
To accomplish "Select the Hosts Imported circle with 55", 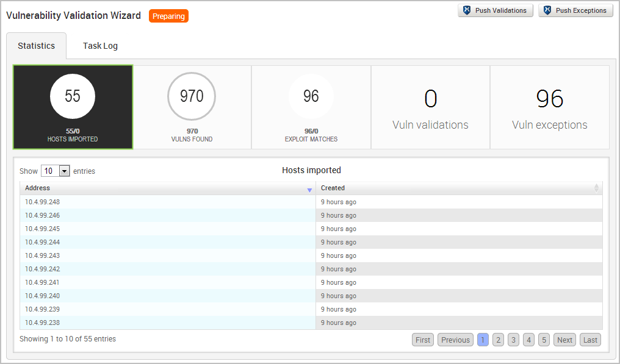I will (73, 96).
